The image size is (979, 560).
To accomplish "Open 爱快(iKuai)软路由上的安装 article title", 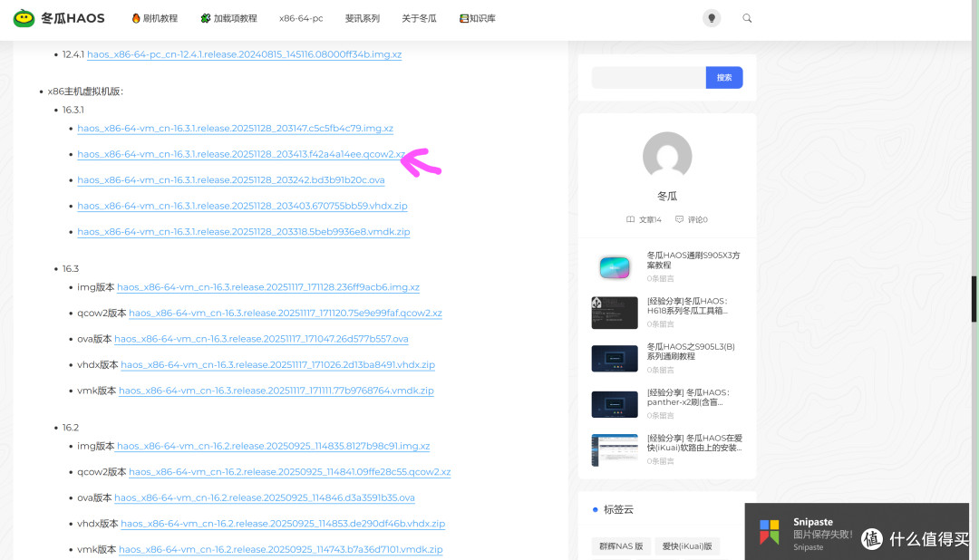I will 695,443.
